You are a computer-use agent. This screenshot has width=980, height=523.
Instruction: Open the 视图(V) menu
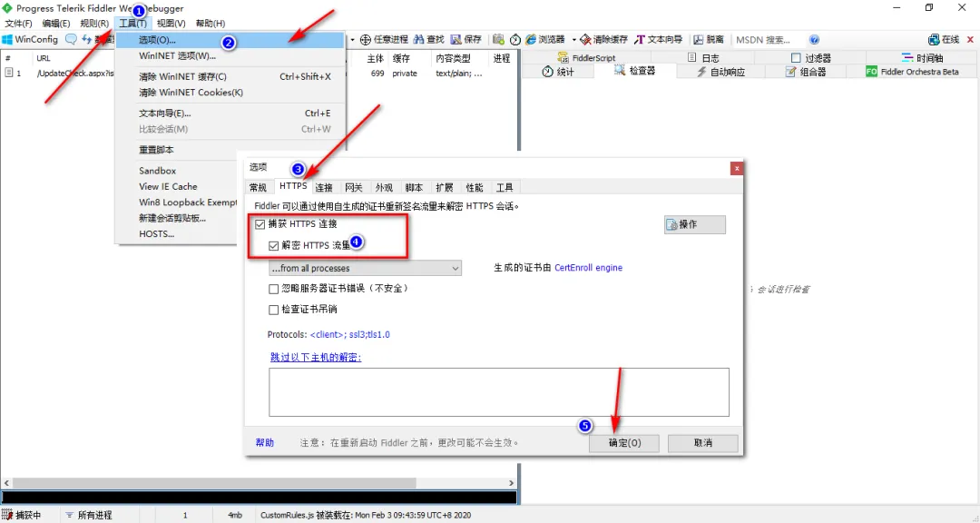(x=171, y=23)
